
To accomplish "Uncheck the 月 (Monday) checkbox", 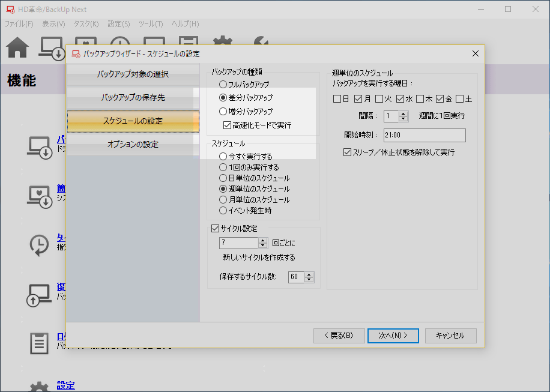I will (358, 99).
